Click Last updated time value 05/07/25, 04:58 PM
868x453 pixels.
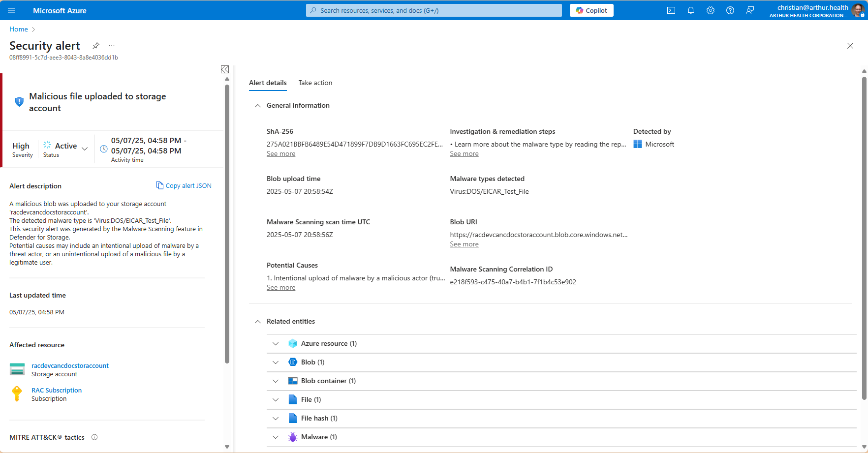(x=37, y=312)
